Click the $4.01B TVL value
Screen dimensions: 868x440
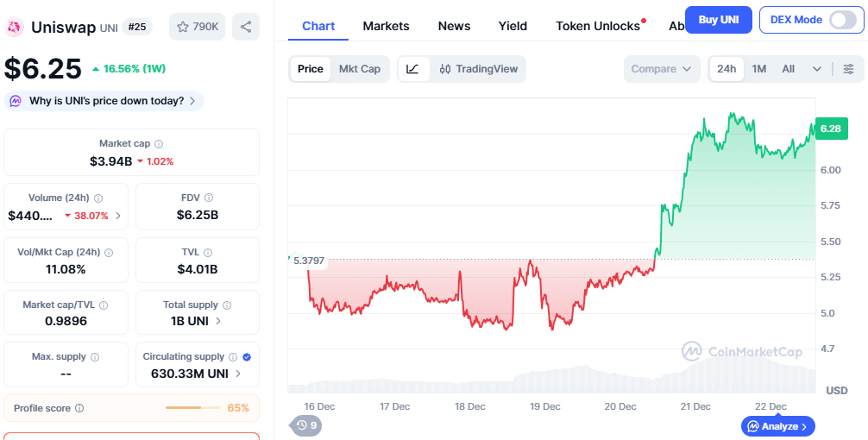(x=198, y=269)
